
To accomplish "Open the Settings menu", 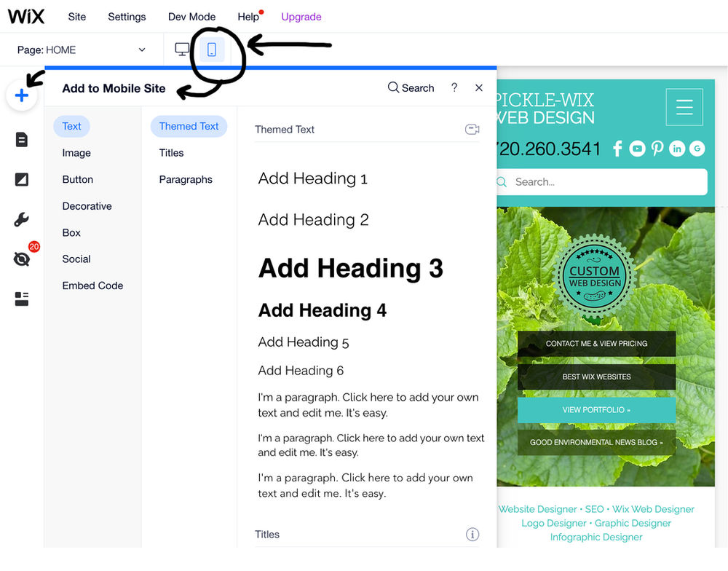I will point(127,16).
